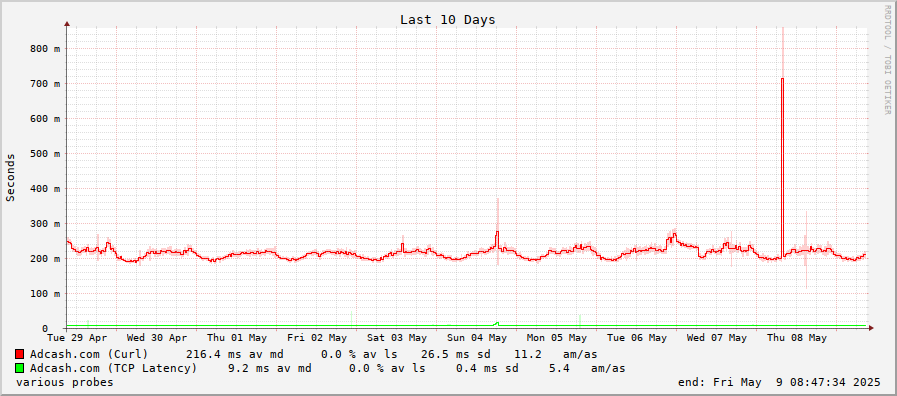Image resolution: width=897 pixels, height=396 pixels.
Task: Click the '9.2 ms av md' value
Action: (269, 368)
